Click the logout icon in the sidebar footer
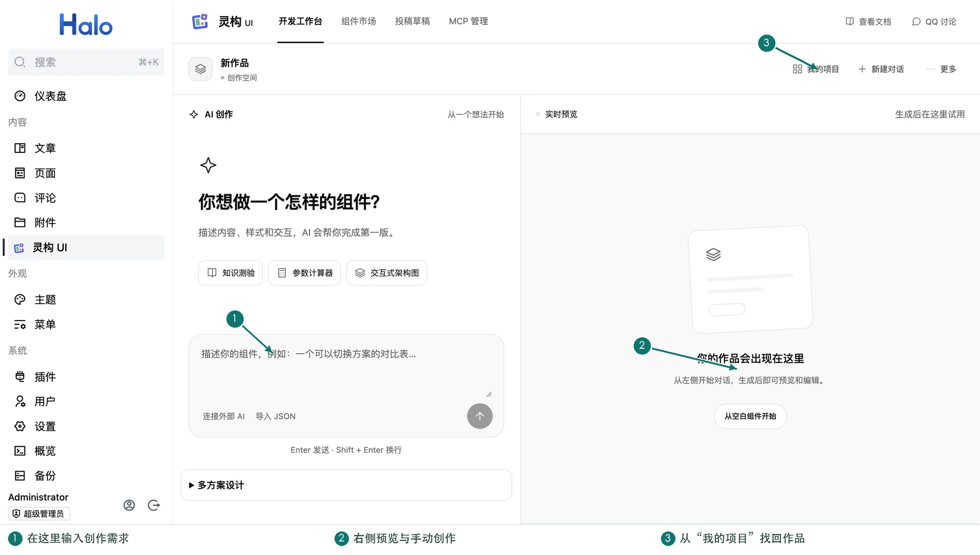 point(154,505)
